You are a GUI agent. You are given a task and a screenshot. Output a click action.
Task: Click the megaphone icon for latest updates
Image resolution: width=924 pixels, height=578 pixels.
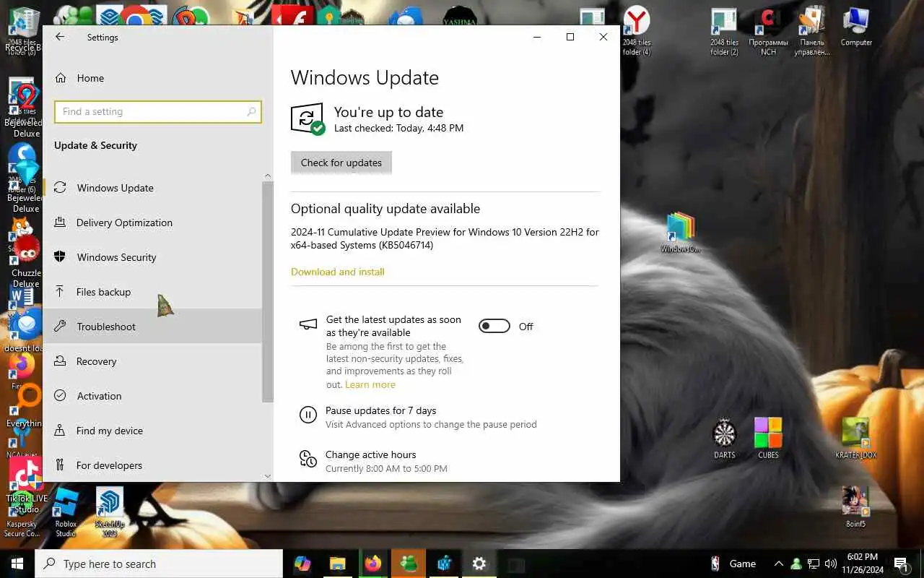308,324
